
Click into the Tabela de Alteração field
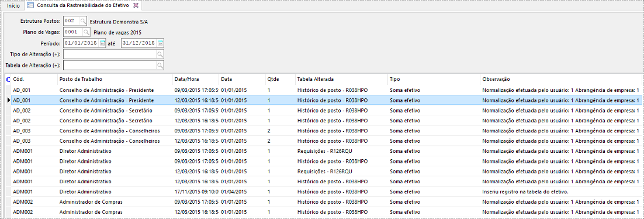coord(110,66)
